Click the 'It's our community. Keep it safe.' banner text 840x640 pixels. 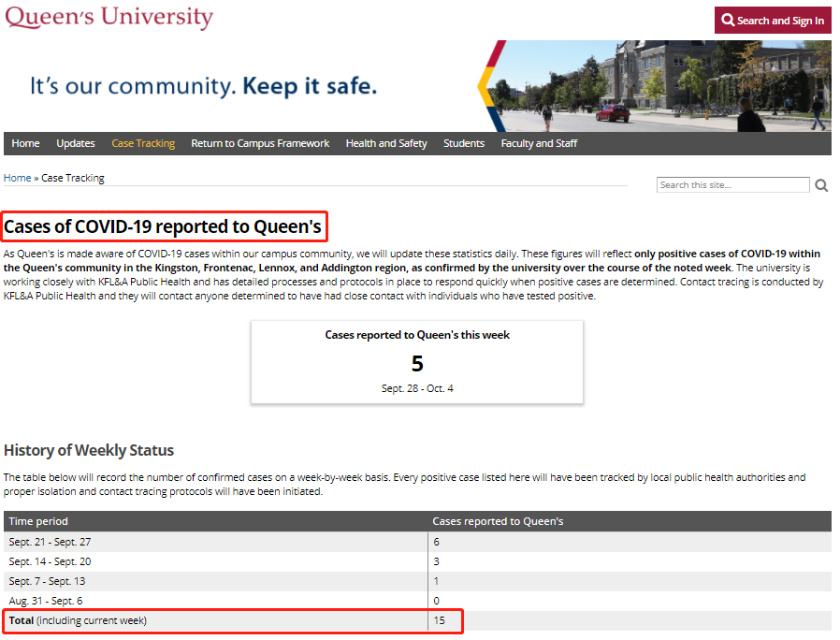click(x=204, y=86)
